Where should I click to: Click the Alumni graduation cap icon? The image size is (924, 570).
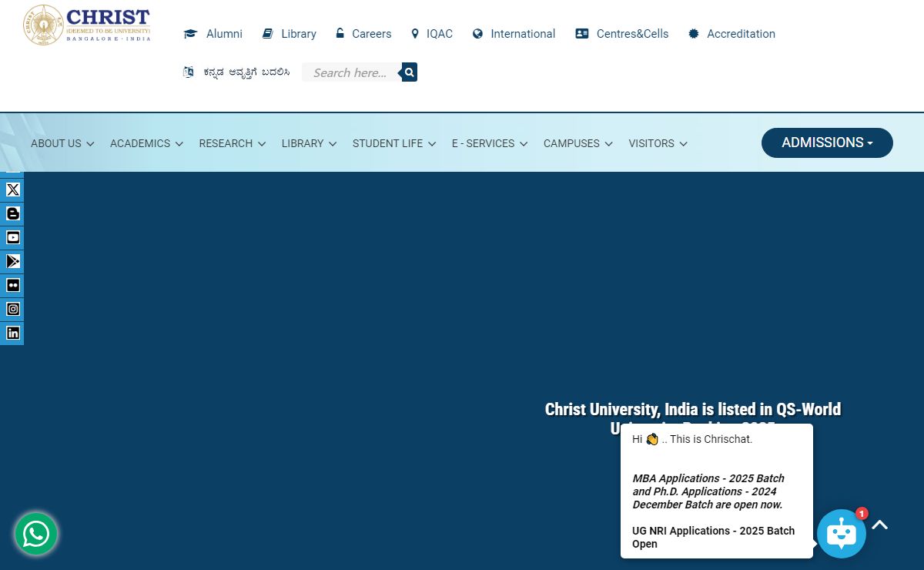190,34
